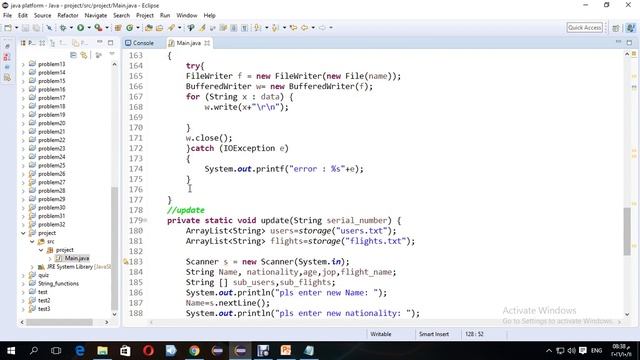Maximize the editor area
Viewport: 640px width, 360px height.
pos(629,42)
